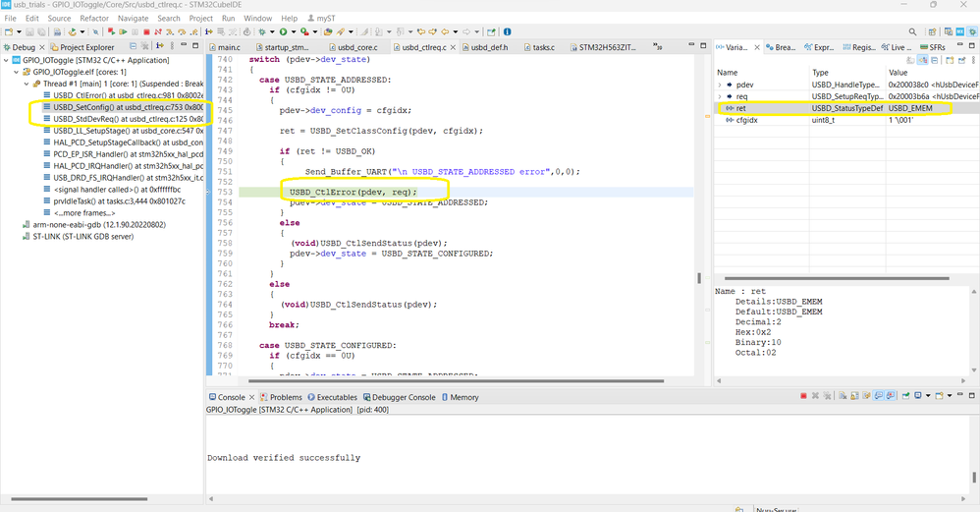Open the SFRs view tab
This screenshot has width=980, height=512.
(933, 47)
